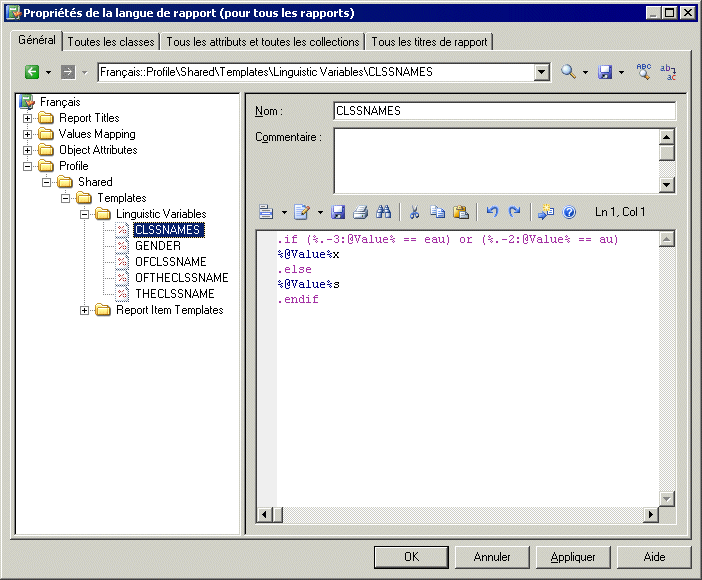Click the path field showing Français::Profile
Screen dimensions: 702x580
click(316, 72)
